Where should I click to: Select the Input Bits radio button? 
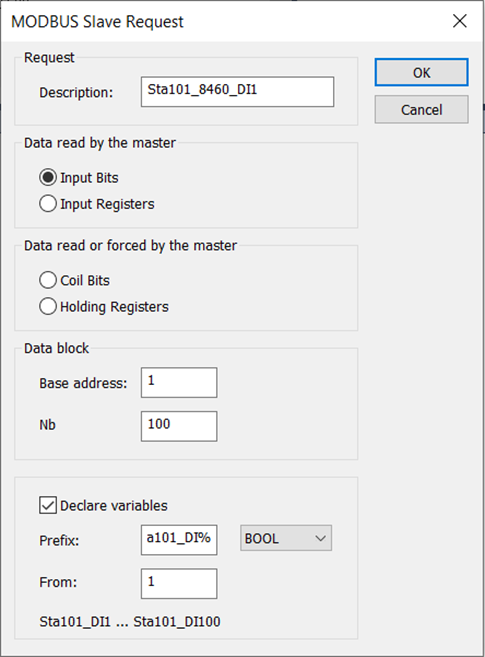(x=48, y=178)
